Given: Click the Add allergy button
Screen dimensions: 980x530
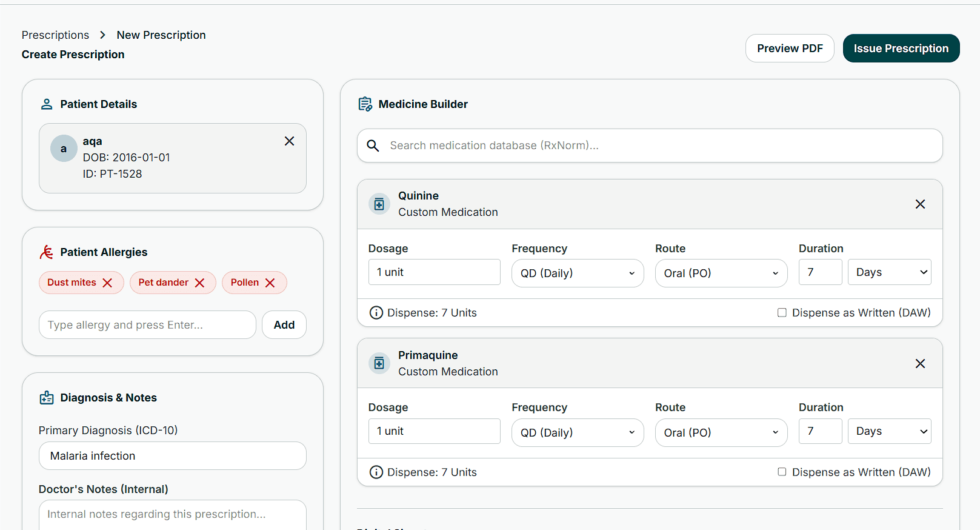Looking at the screenshot, I should pos(284,325).
